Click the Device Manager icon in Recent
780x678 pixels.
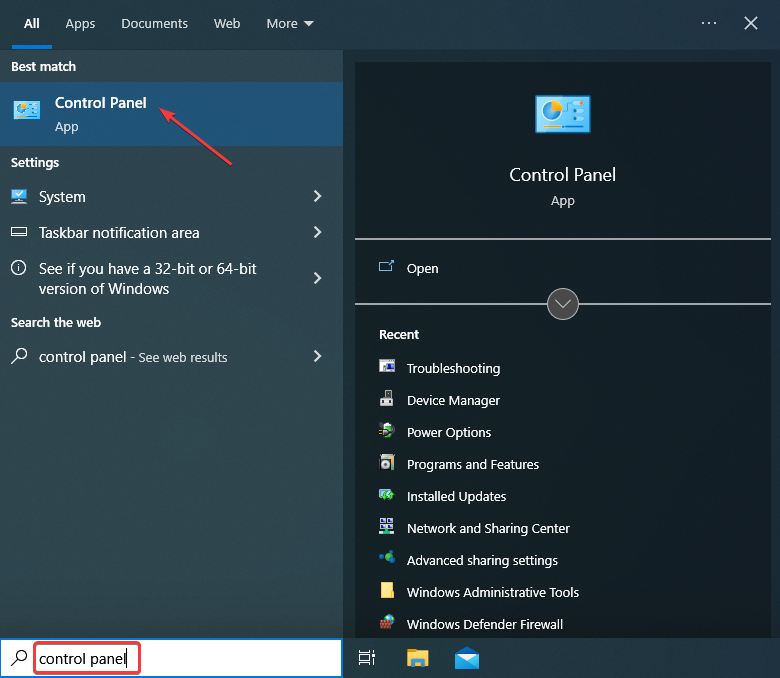[387, 398]
